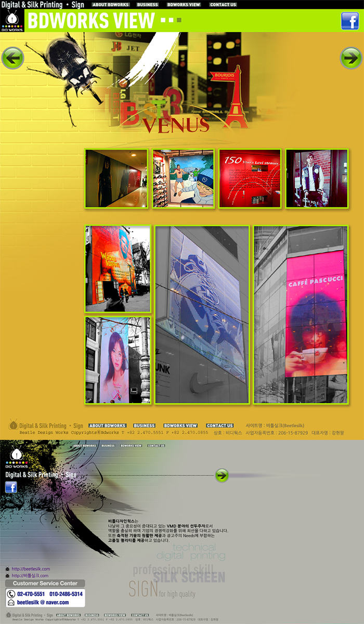The height and width of the screenshot is (624, 364).
Task: Open the red 150 Years Levi Strauss thumbnail
Action: click(x=250, y=178)
